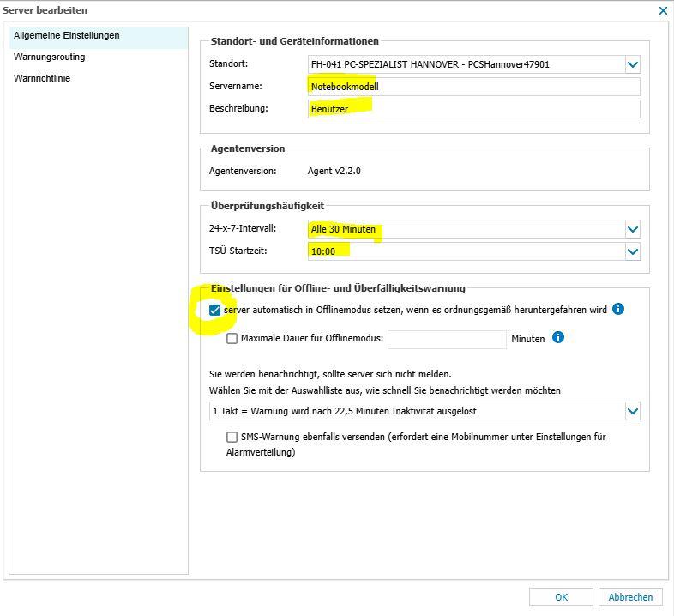Viewport: 674px width, 616px height.
Task: Expand the Standort dropdown arrow
Action: (633, 64)
